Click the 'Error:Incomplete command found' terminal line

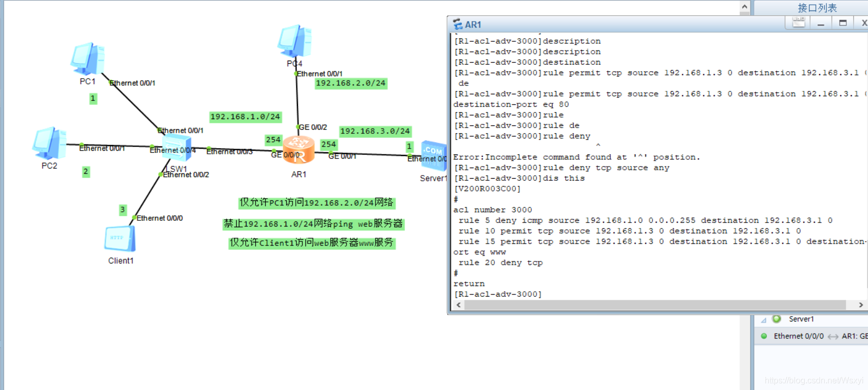[x=577, y=157]
